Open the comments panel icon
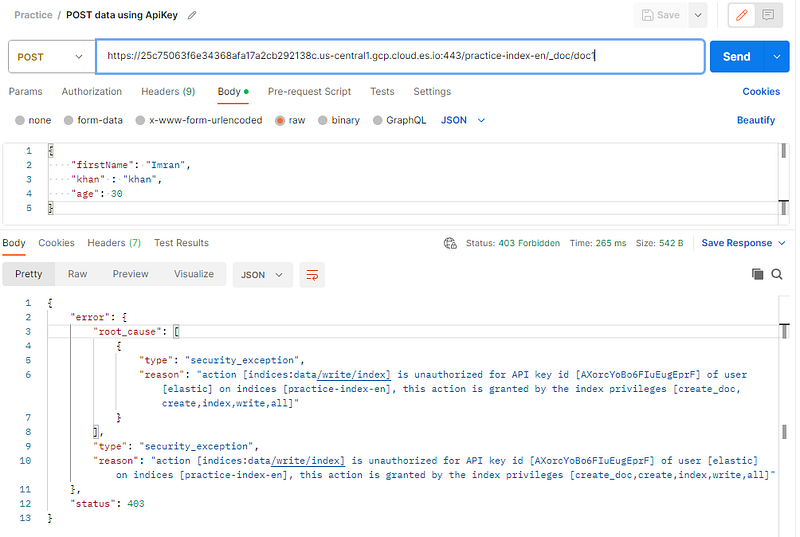This screenshot has width=800, height=537. click(768, 15)
